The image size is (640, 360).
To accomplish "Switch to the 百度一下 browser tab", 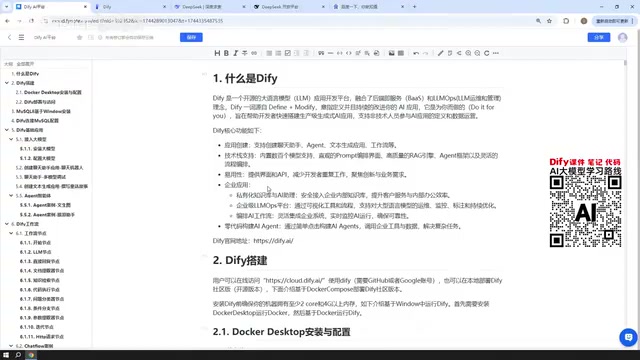I will pos(369,7).
